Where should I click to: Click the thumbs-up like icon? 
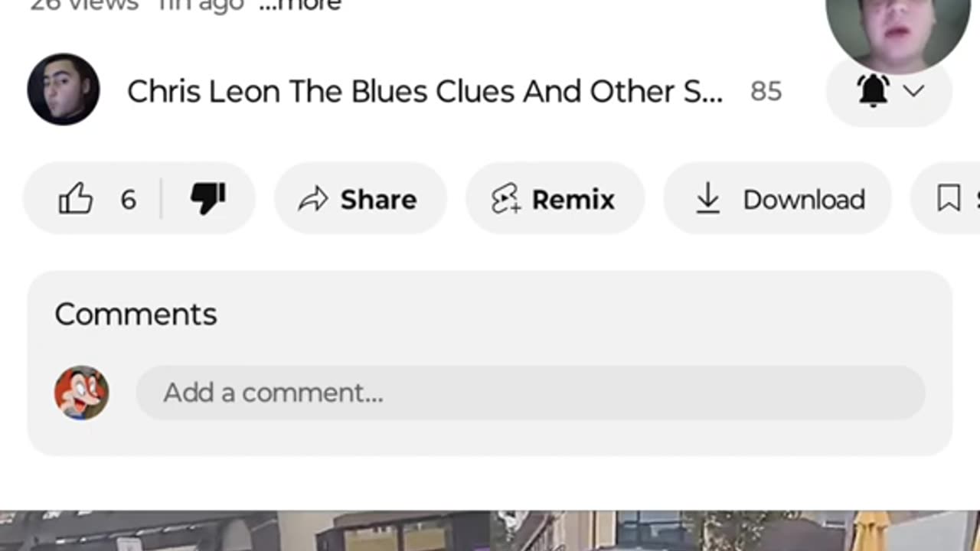click(76, 200)
